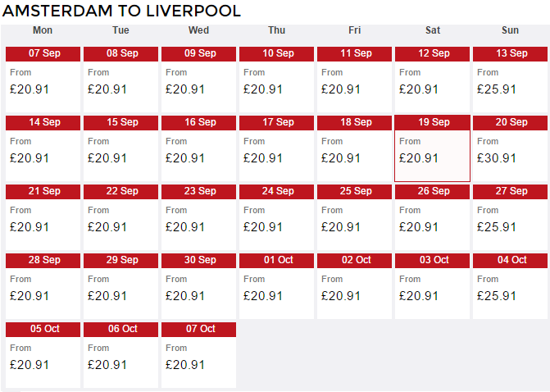Click the 18 Sep Friday fare
The image size is (550, 392).
354,148
